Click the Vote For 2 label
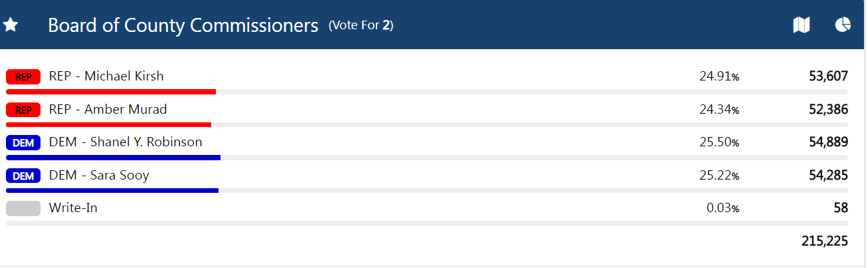 (361, 26)
